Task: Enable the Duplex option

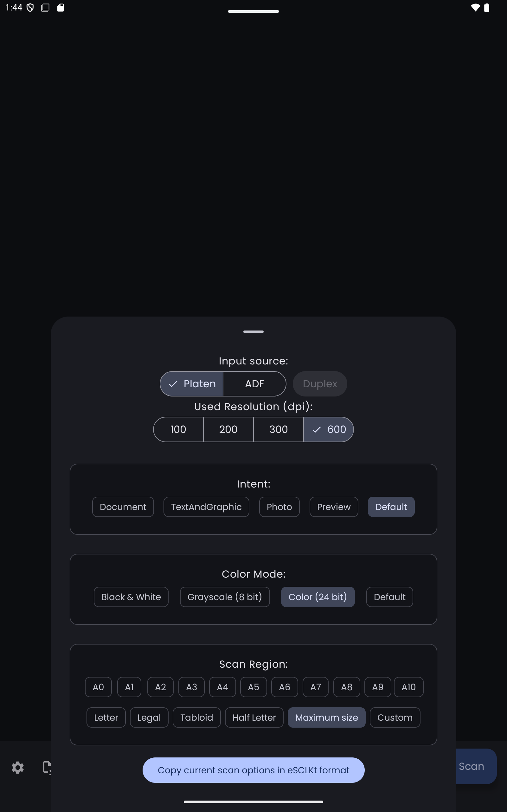Action: pos(319,383)
